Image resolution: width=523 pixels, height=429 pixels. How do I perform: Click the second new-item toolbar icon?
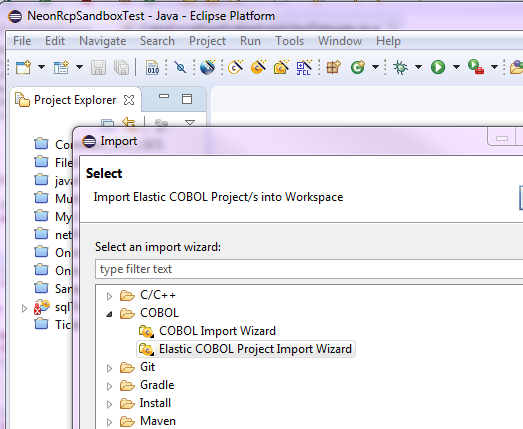coord(61,67)
